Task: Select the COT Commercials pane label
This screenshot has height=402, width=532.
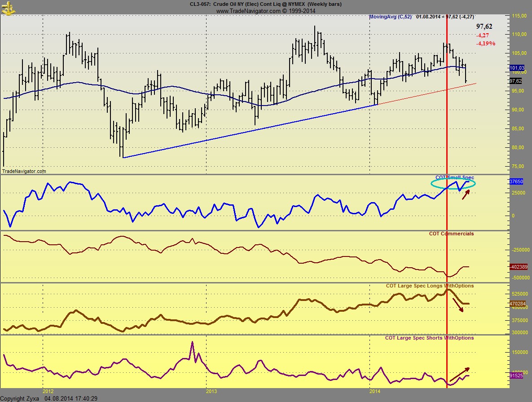Action: click(x=451, y=234)
